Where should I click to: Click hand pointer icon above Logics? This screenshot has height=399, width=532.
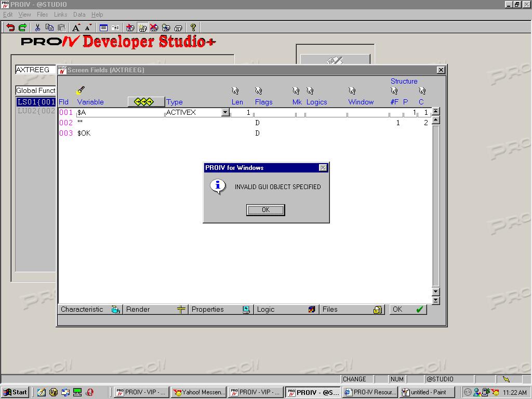(x=310, y=90)
